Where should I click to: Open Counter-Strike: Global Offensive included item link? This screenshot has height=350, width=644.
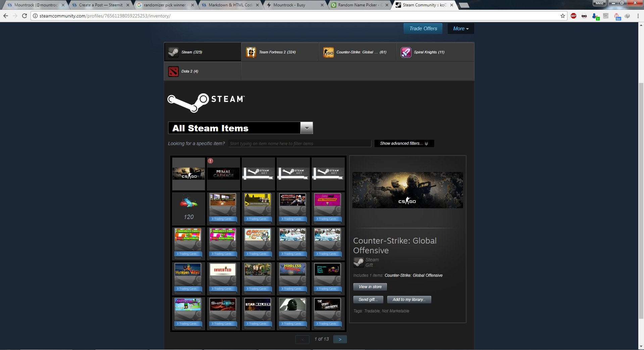tap(413, 275)
